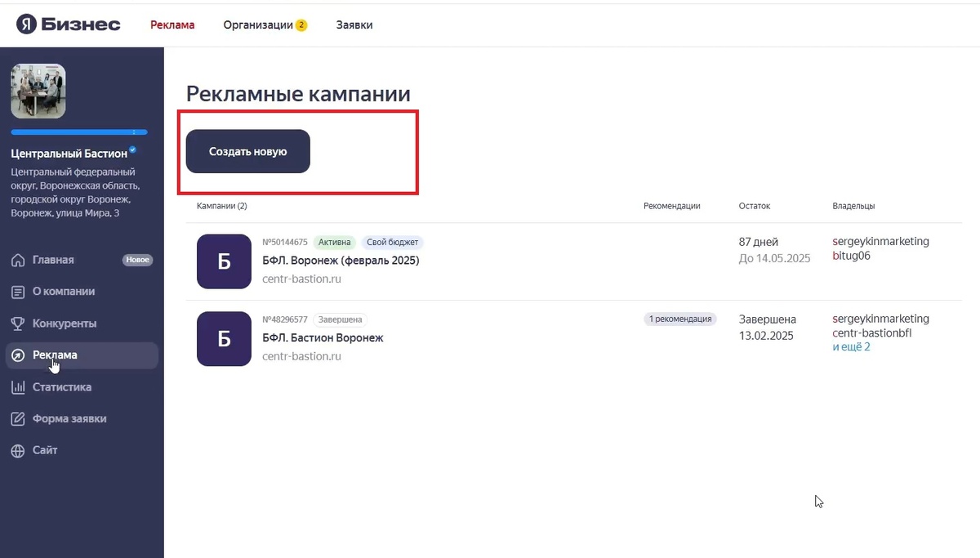This screenshot has width=980, height=558.
Task: Click the Активна status tag
Action: tap(335, 242)
